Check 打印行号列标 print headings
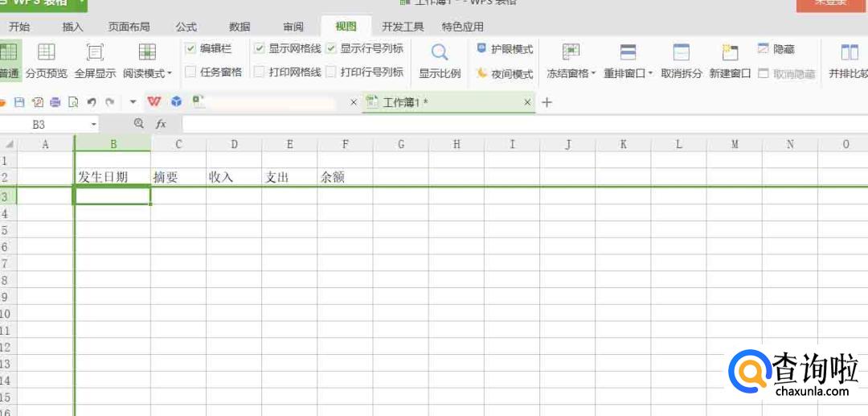 tap(331, 72)
